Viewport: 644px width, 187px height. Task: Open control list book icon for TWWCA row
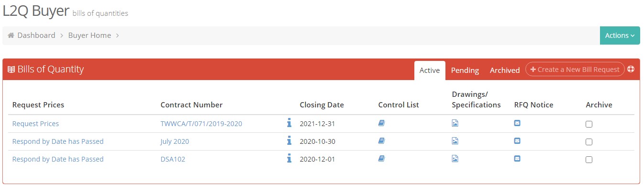point(381,123)
